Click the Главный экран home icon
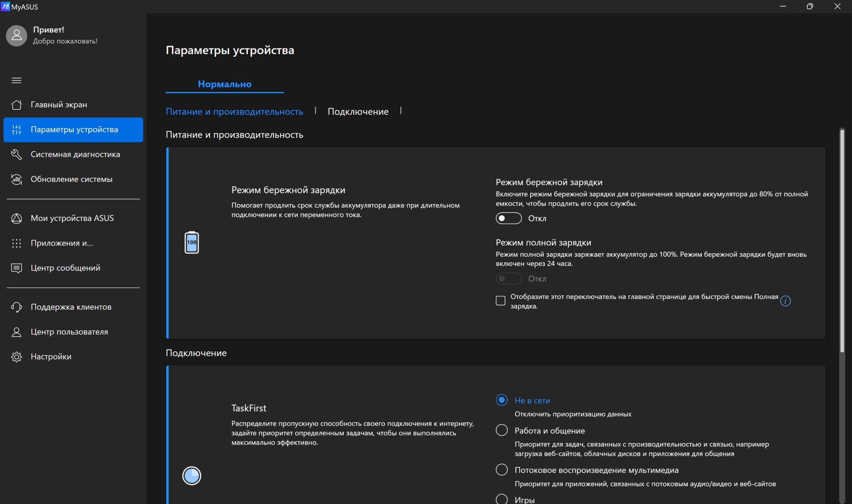This screenshot has height=504, width=852. tap(16, 104)
